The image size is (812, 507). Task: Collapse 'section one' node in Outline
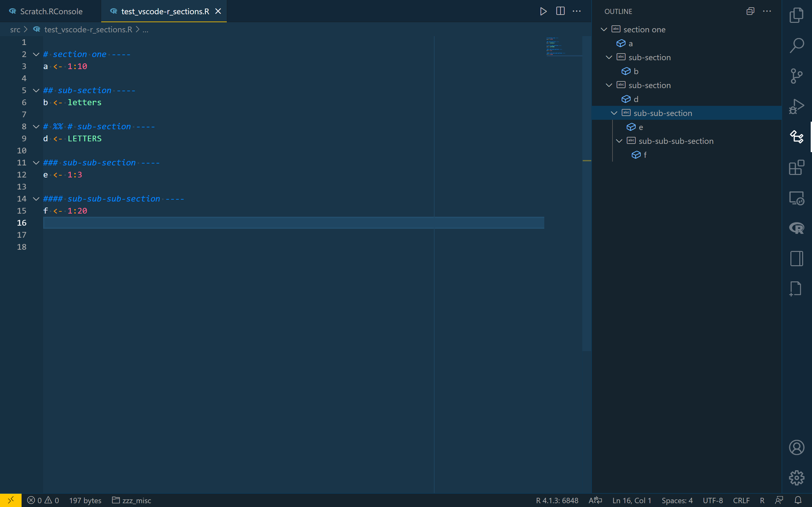tap(604, 29)
